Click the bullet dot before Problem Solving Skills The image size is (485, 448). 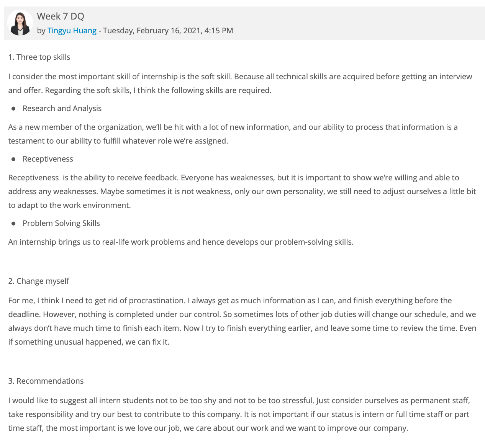(13, 224)
